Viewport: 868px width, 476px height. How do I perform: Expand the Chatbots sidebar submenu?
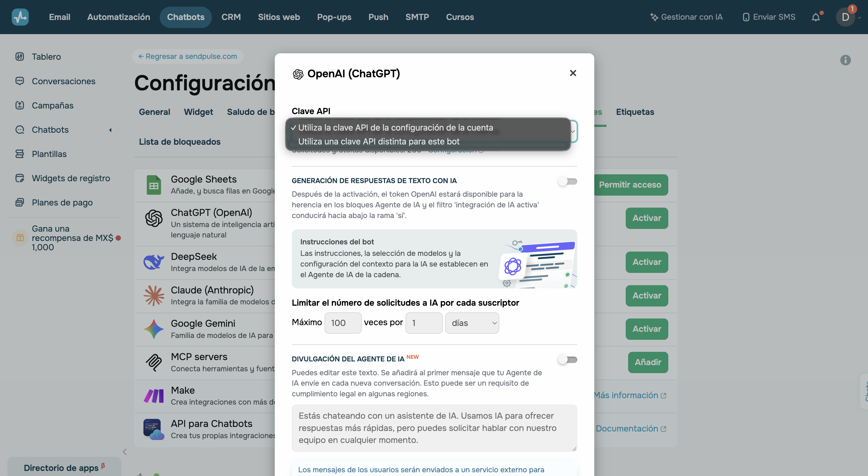pos(110,130)
